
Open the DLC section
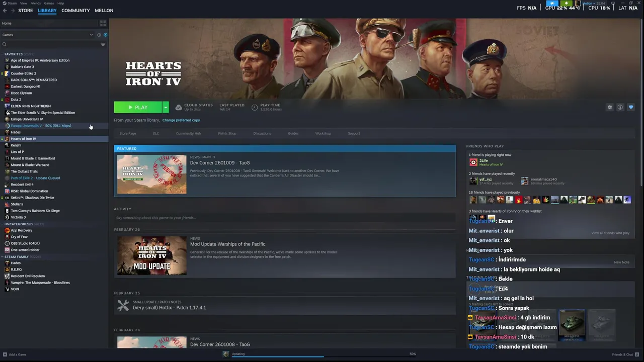156,133
